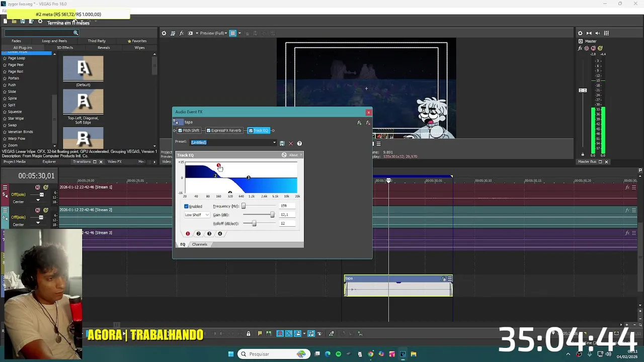Click the Track EQ bypass circle icon
The height and width of the screenshot is (362, 644).
284,155
